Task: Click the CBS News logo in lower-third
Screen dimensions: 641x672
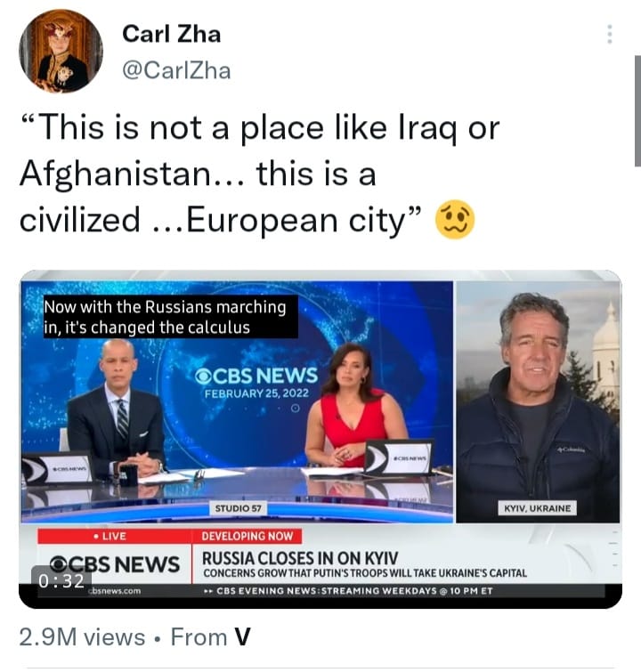Action: [115, 564]
